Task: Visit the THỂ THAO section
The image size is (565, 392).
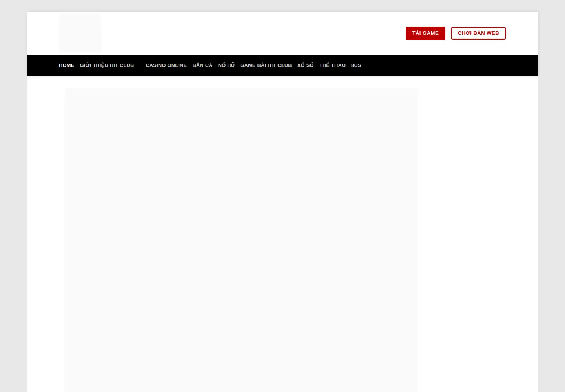Action: pos(332,65)
